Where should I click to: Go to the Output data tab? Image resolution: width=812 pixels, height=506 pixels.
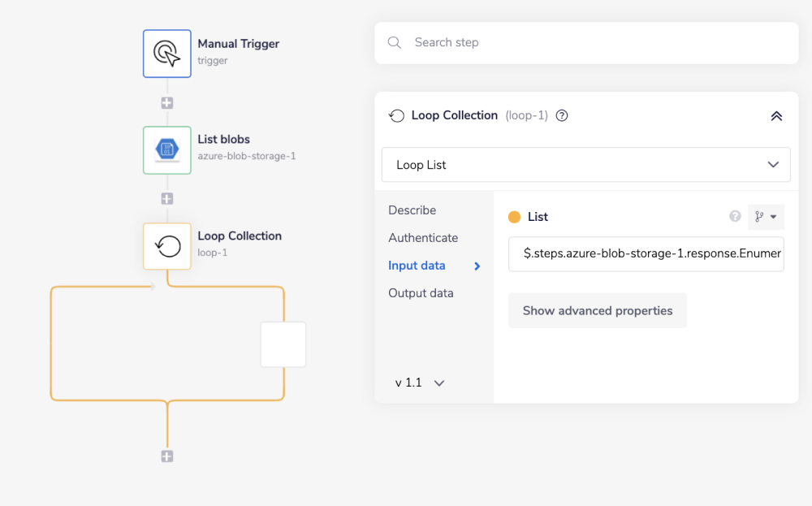click(421, 293)
